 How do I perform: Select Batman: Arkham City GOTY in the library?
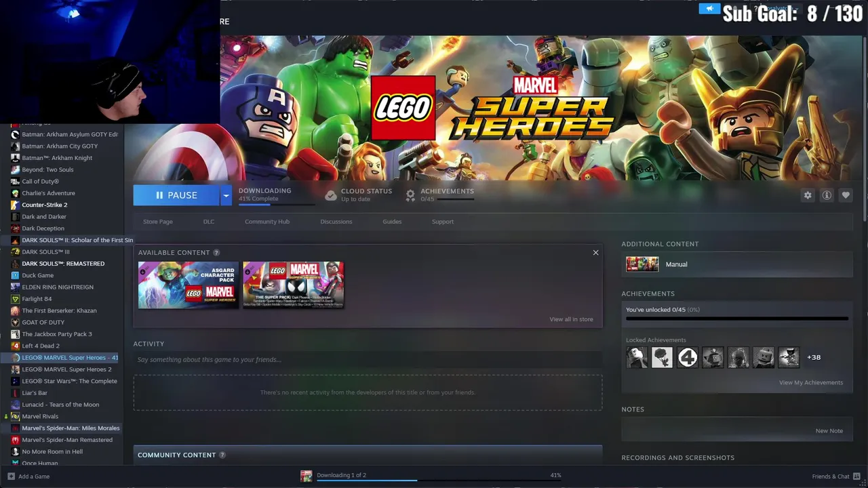60,146
